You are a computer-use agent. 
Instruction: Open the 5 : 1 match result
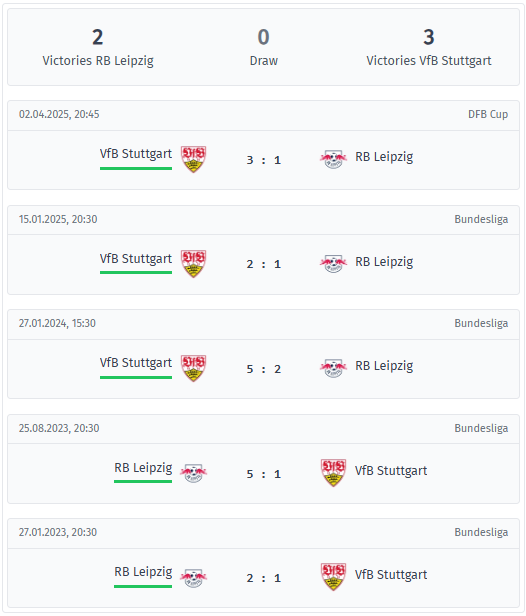pos(264,474)
